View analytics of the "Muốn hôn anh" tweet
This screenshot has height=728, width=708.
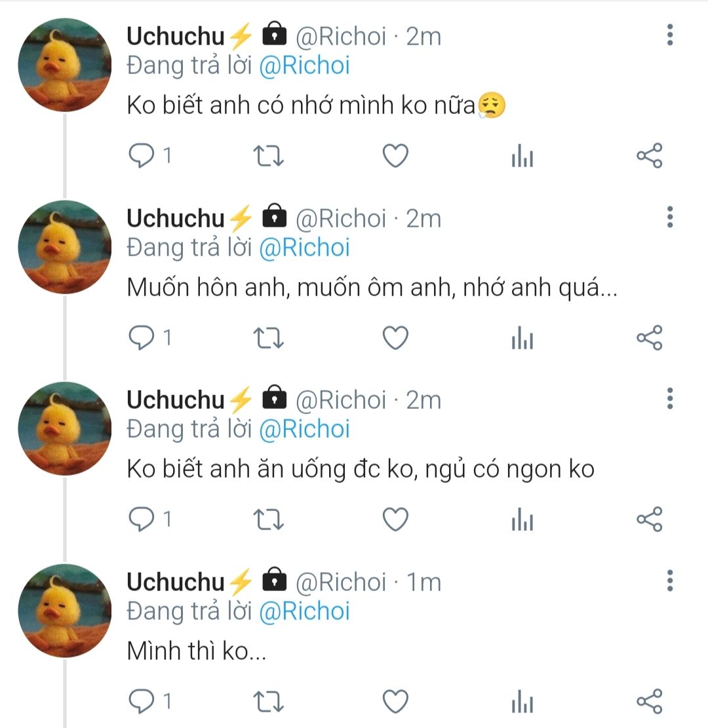click(x=522, y=338)
